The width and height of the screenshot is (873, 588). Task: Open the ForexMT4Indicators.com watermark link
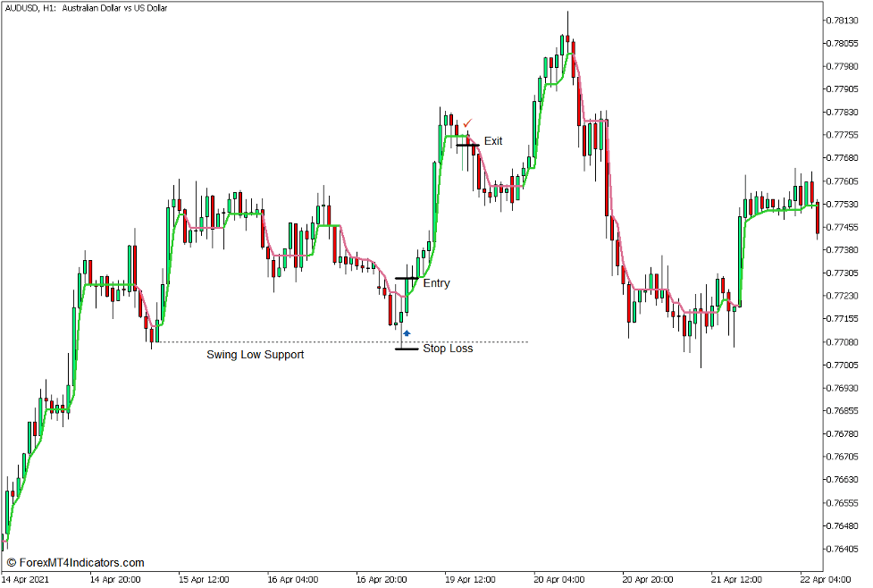[75, 563]
